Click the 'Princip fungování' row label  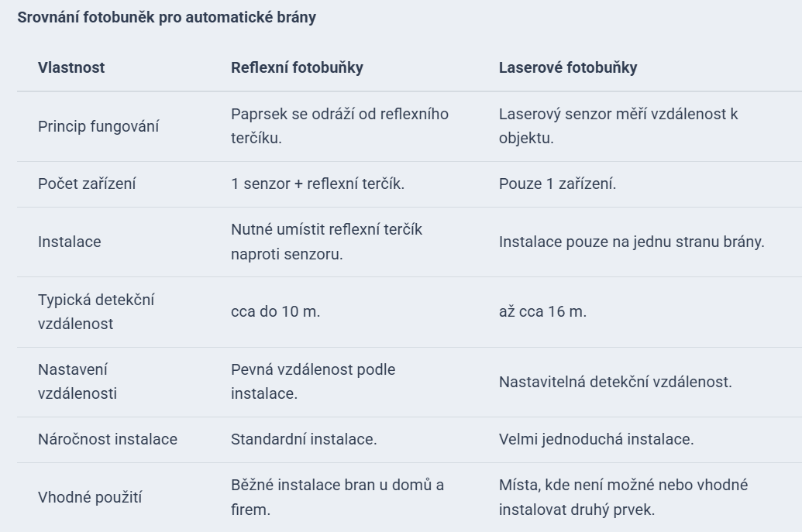[x=98, y=126]
